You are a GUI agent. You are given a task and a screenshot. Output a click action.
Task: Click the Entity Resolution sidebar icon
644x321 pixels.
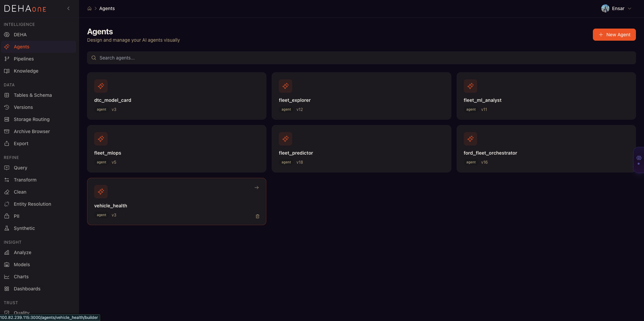coord(7,204)
